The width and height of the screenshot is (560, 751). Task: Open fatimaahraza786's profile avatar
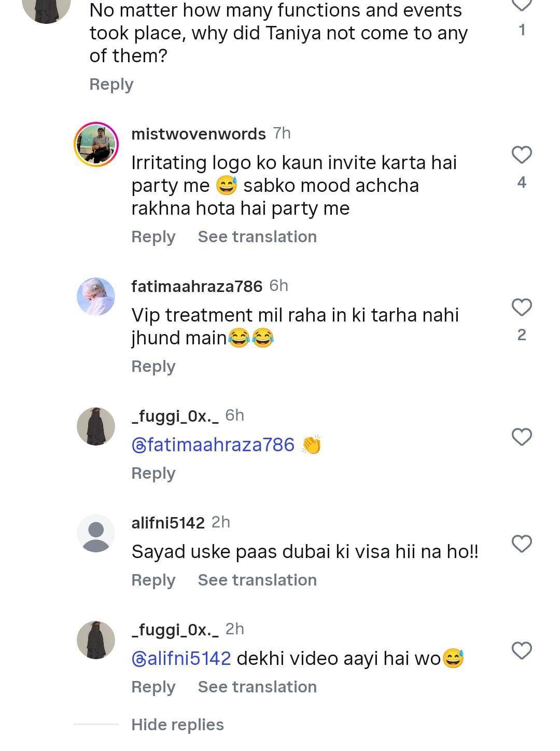[x=96, y=296]
